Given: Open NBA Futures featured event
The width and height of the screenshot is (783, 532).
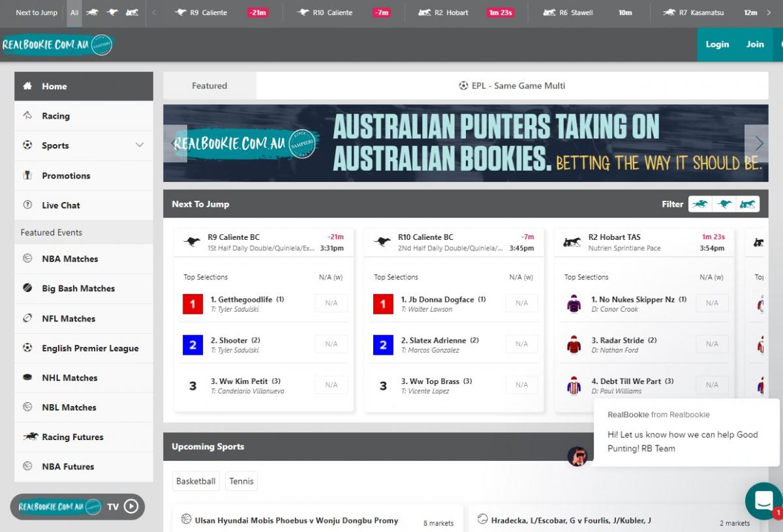Looking at the screenshot, I should [x=84, y=466].
